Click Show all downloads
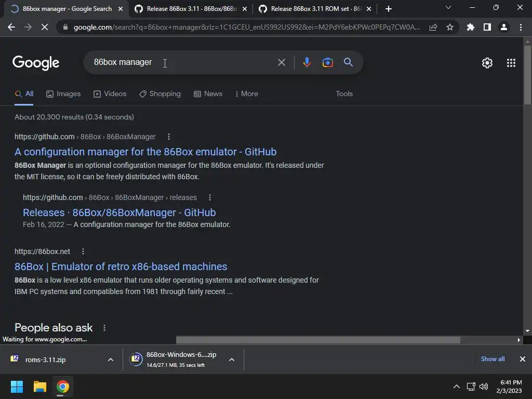Viewport: 532px width, 399px height. pos(493,359)
